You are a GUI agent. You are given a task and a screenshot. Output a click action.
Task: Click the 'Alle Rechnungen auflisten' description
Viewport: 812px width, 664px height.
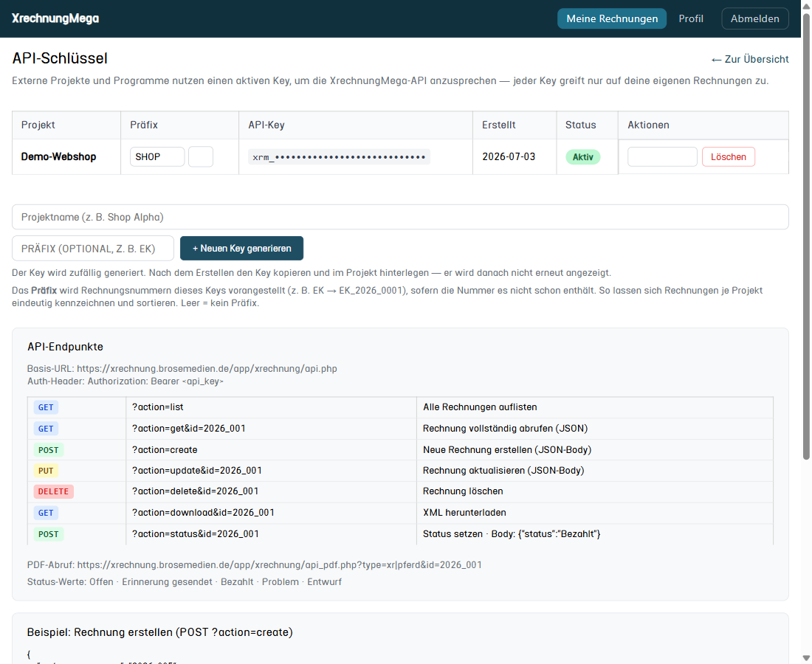pyautogui.click(x=480, y=407)
